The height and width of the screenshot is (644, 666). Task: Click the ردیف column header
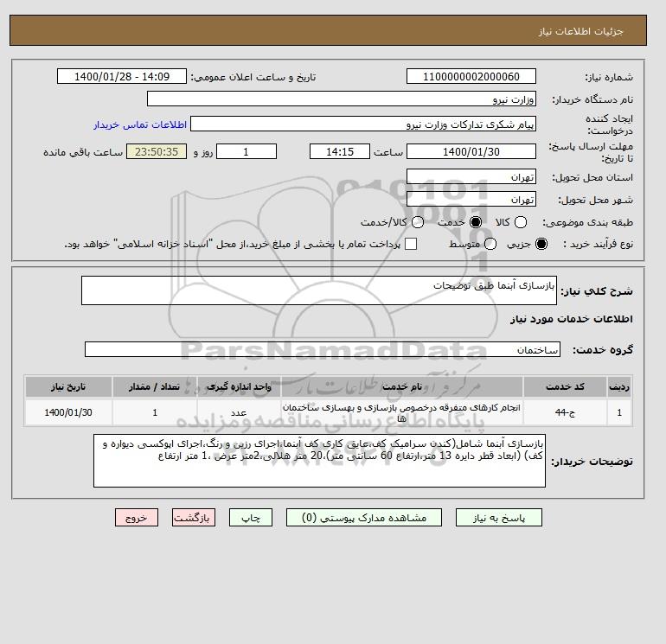619,386
